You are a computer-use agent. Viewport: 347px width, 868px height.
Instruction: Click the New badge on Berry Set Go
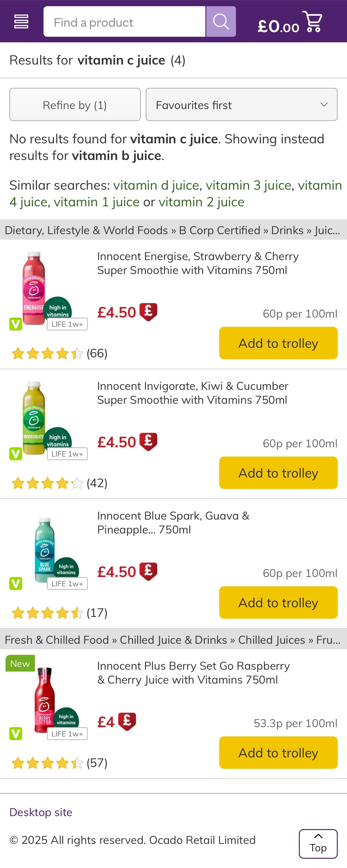click(20, 663)
